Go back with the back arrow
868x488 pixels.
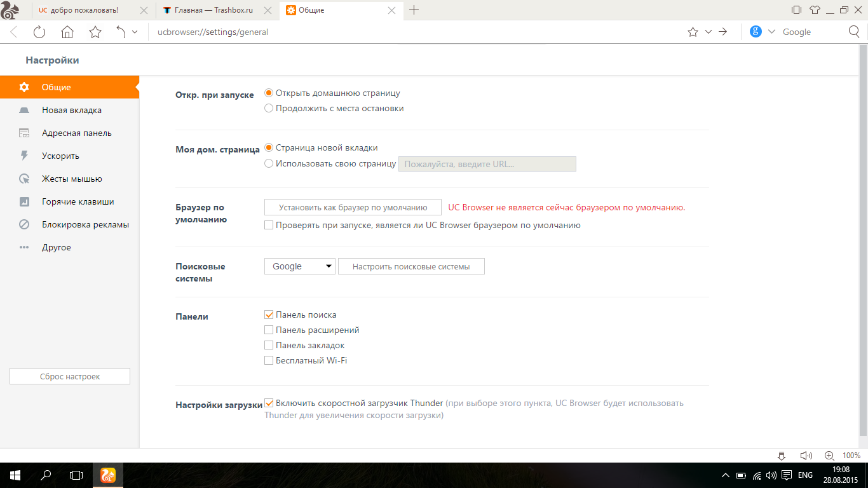14,32
